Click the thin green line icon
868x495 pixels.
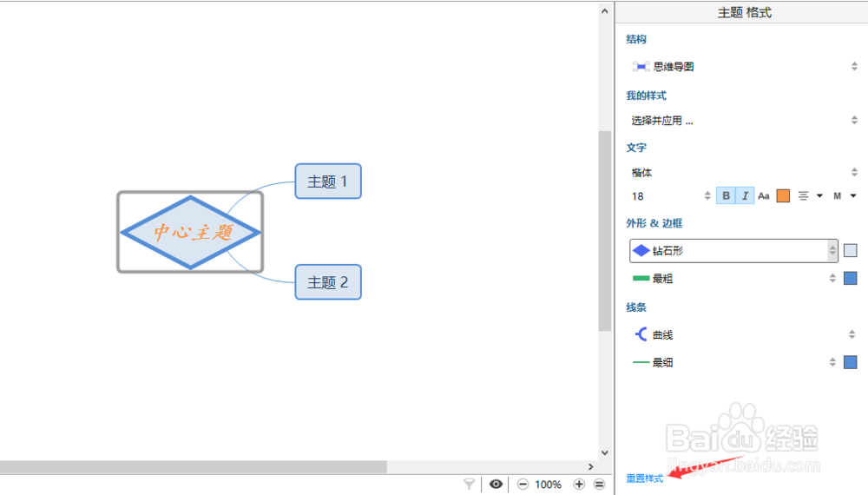(x=641, y=363)
